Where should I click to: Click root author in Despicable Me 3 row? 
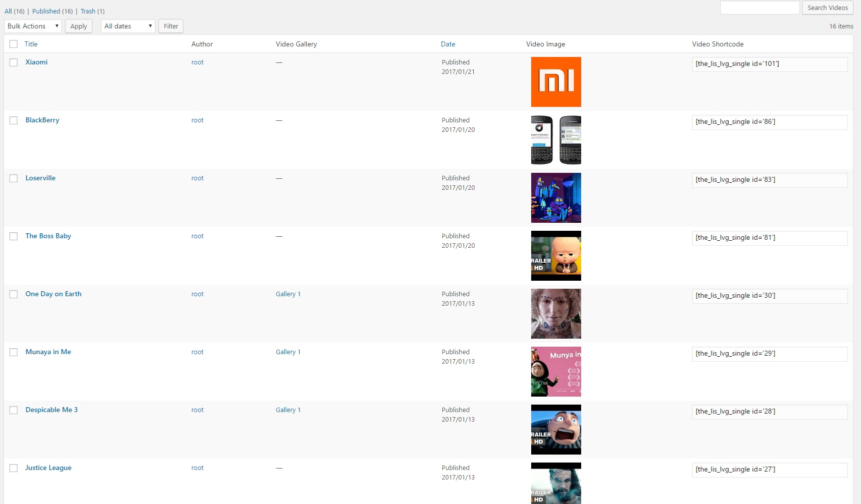[197, 410]
